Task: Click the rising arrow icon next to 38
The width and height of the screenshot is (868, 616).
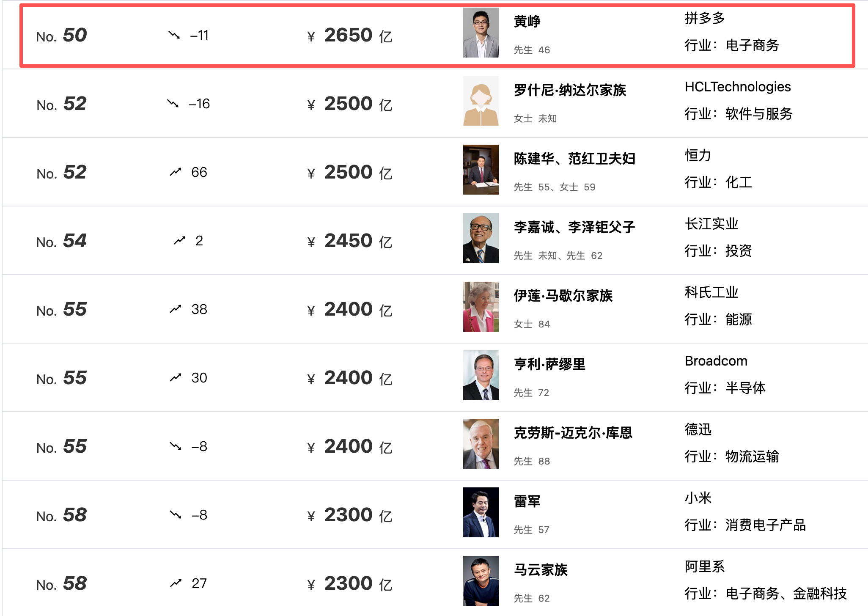Action: click(x=176, y=309)
